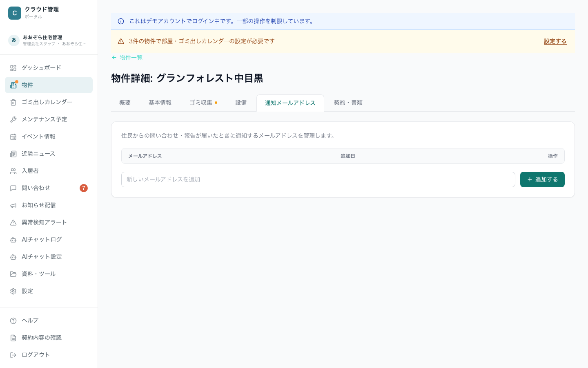Viewport: 588px width, 368px height.
Task: Open the 問い合わせ badge showing 7
Action: click(84, 188)
